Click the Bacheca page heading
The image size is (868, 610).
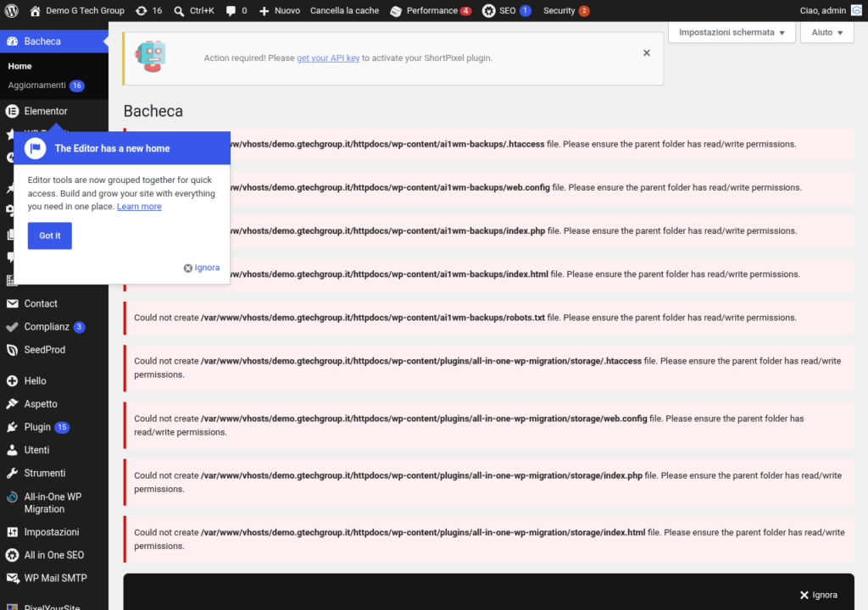click(x=153, y=111)
